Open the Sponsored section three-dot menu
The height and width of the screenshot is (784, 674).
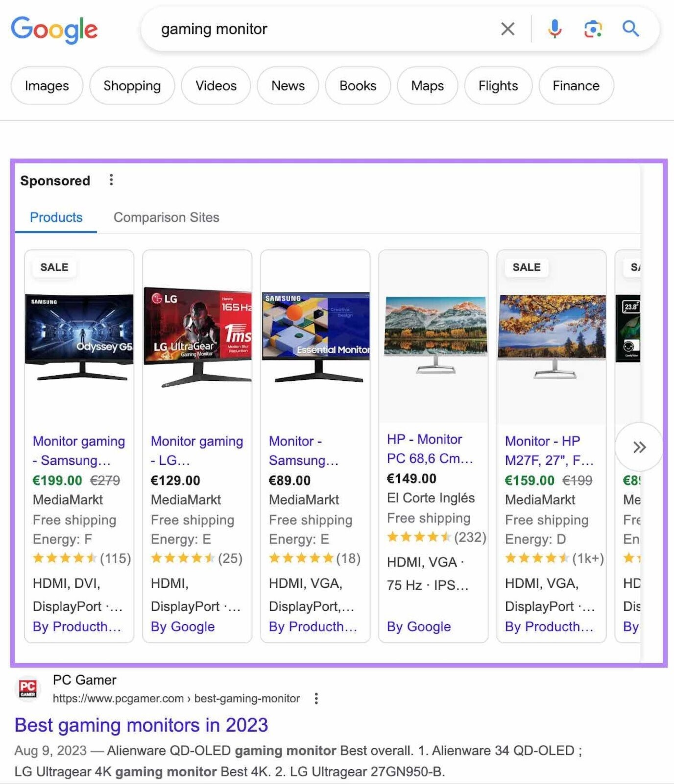[111, 180]
